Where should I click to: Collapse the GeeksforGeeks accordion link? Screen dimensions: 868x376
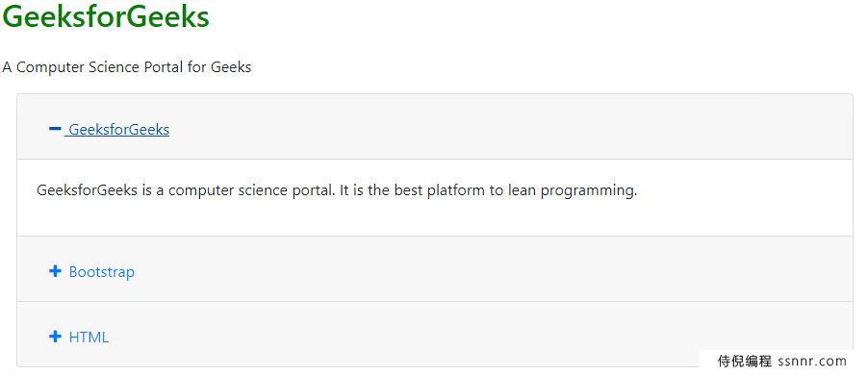coord(109,130)
